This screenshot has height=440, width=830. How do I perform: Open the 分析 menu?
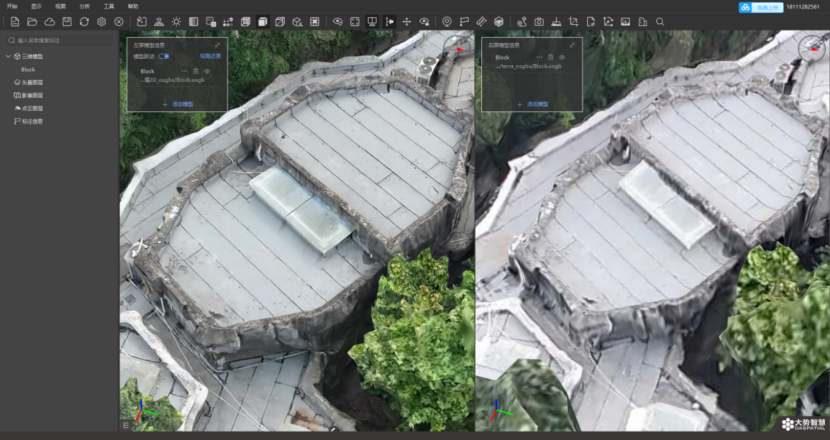pos(84,6)
